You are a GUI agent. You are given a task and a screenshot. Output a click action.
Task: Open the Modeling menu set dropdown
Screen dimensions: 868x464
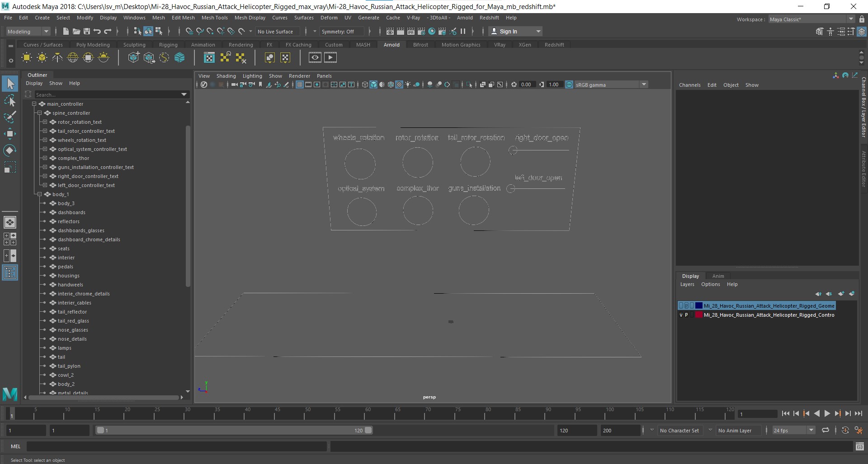point(28,31)
